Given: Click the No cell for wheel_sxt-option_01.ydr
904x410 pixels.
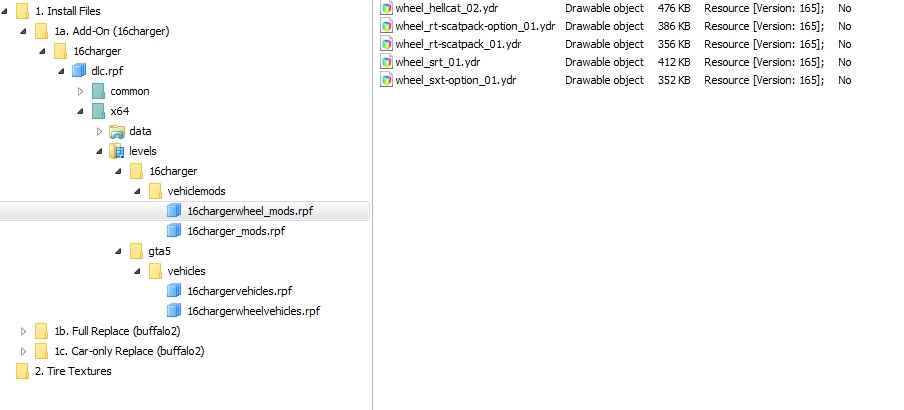Looking at the screenshot, I should pyautogui.click(x=845, y=80).
